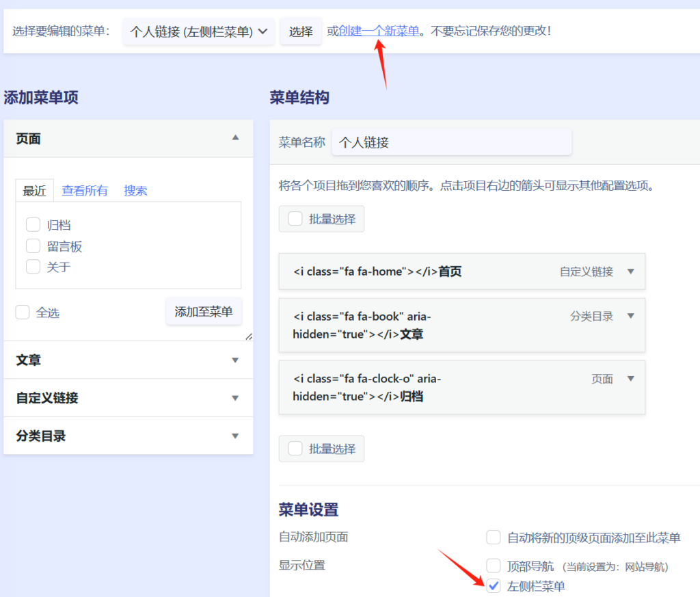Enable the 顶部导航 display location

[x=494, y=566]
